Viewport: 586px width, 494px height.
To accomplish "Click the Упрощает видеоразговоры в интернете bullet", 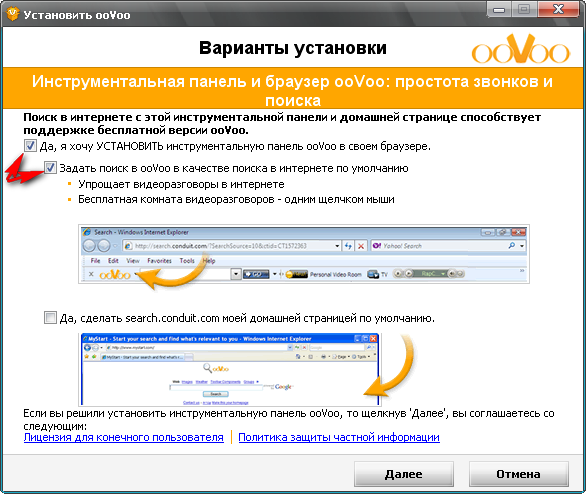I will 181,184.
